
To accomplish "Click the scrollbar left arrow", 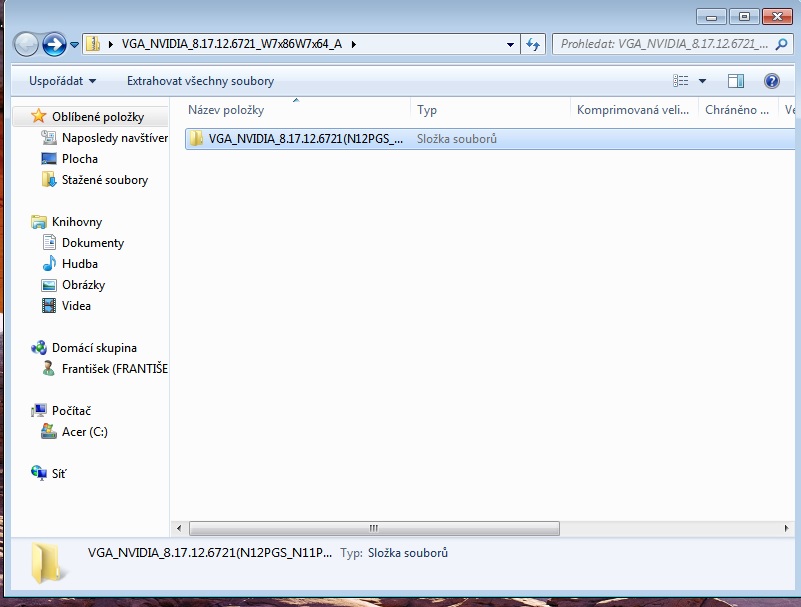I will (x=179, y=528).
